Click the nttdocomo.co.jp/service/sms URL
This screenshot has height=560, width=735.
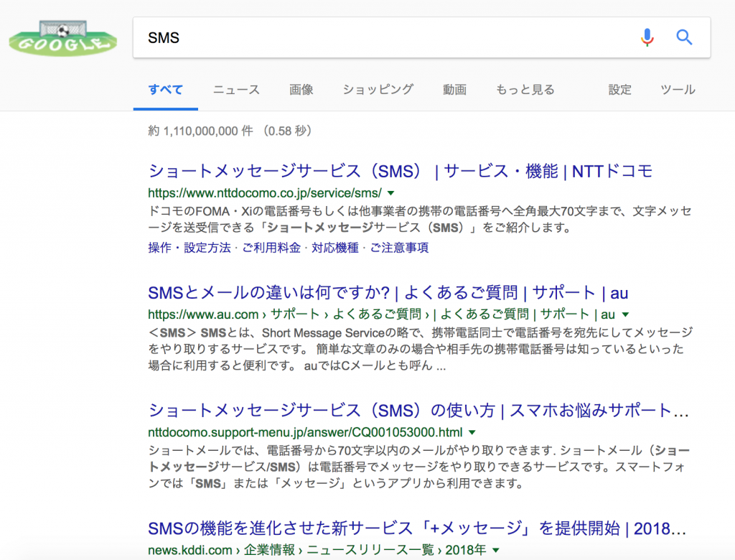click(x=265, y=192)
